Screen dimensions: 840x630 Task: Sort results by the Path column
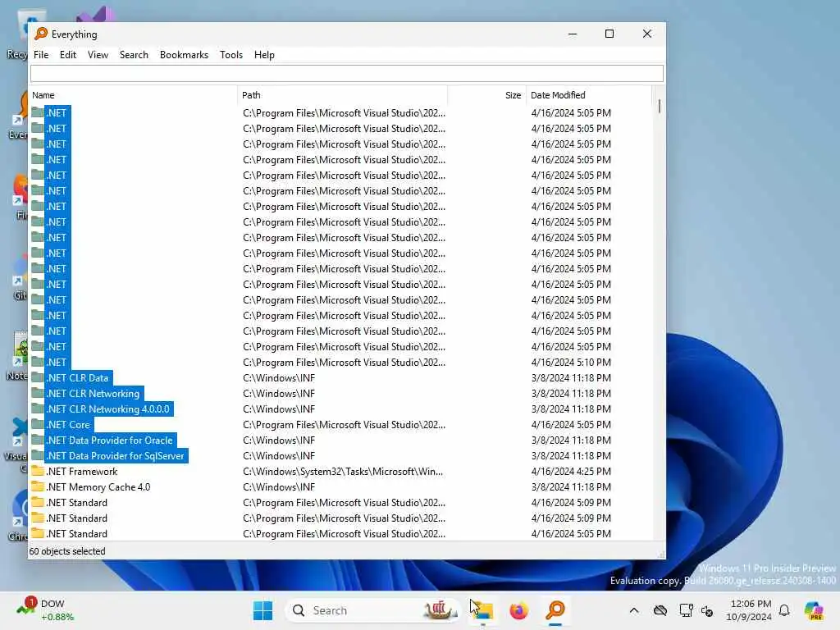[342, 95]
